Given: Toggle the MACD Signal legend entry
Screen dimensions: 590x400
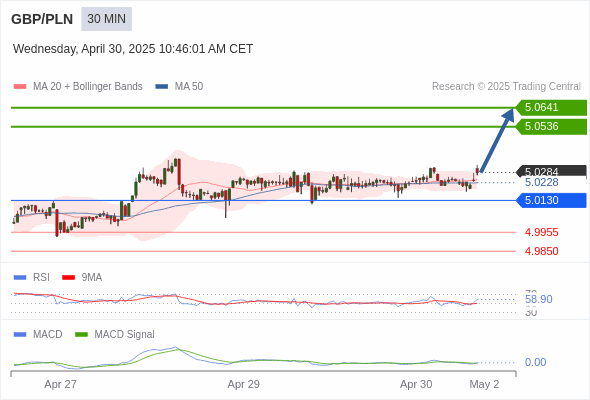Looking at the screenshot, I should click(x=115, y=334).
